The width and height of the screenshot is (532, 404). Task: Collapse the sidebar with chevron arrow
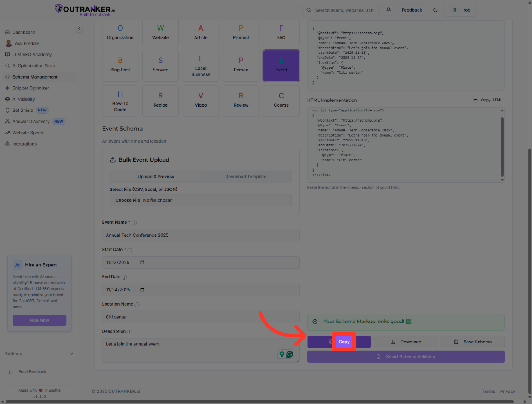click(79, 29)
